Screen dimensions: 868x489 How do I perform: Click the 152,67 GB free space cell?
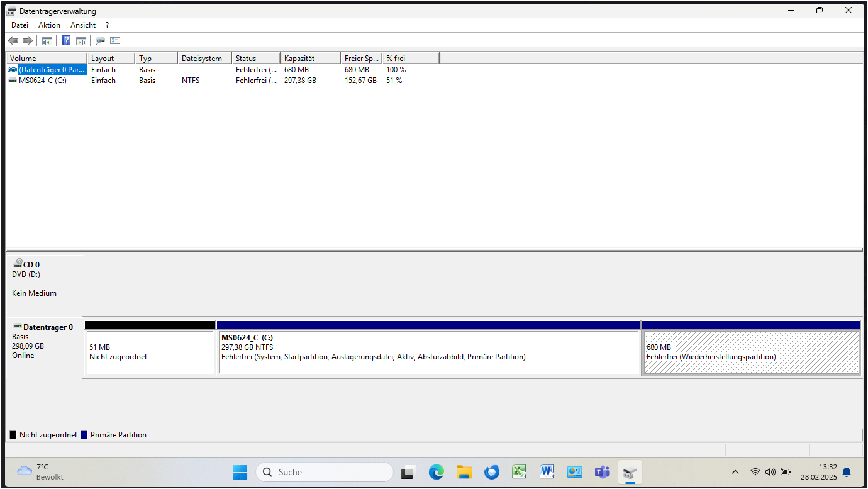pos(360,81)
